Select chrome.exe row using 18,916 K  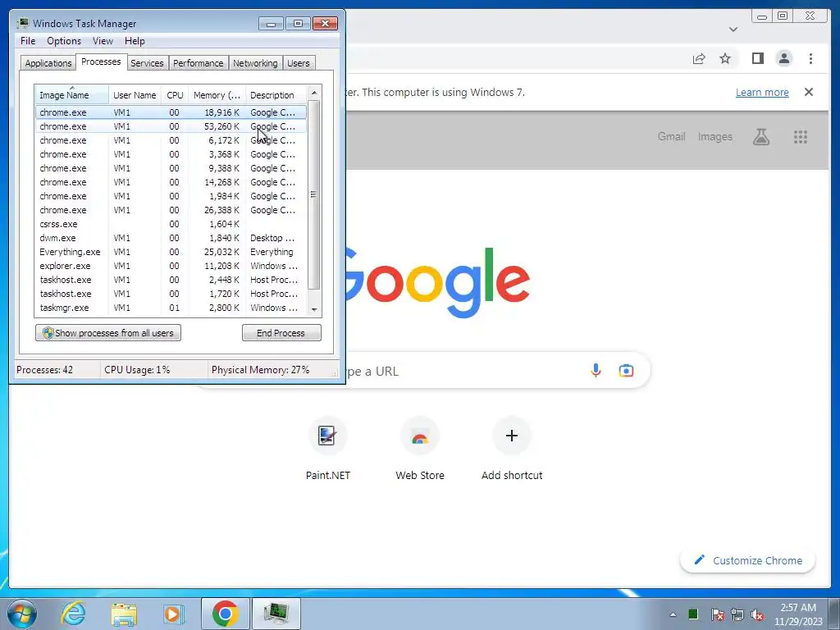pyautogui.click(x=171, y=112)
